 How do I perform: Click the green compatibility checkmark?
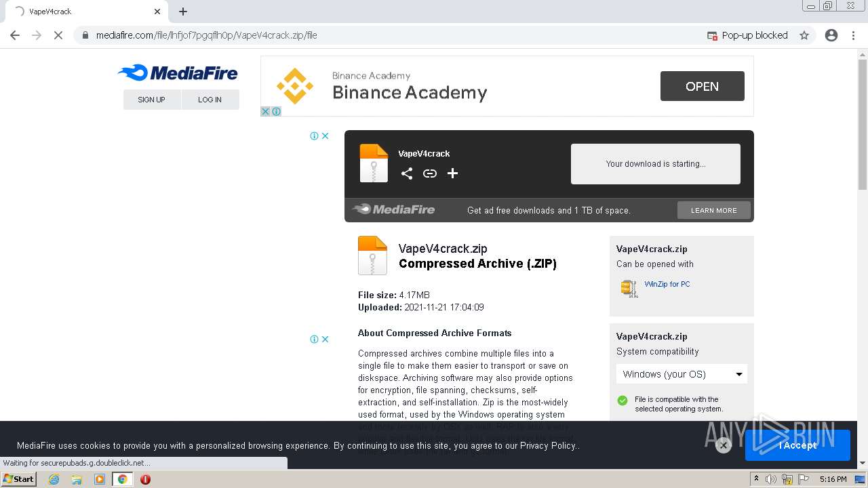[623, 401]
